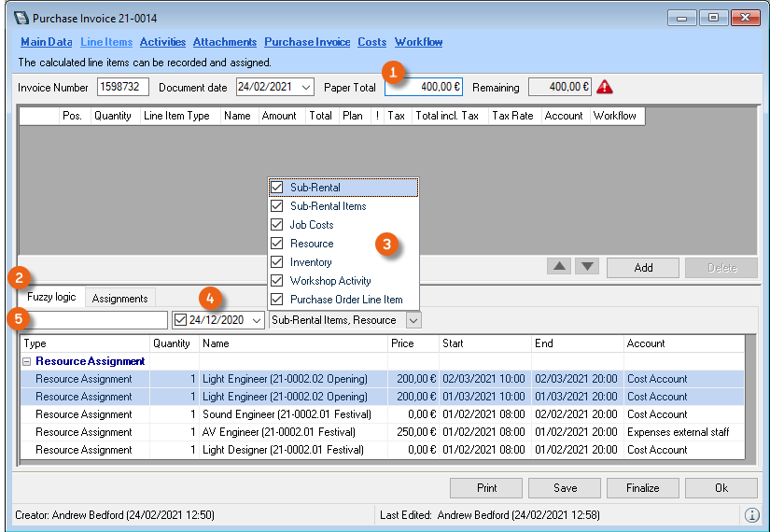Switch to the Assignments tab
Image resolution: width=770 pixels, height=532 pixels.
pos(119,299)
